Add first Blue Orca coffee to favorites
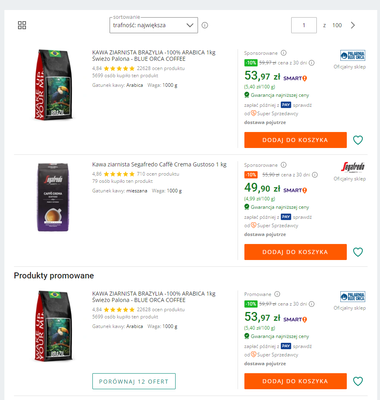Image resolution: width=380 pixels, height=400 pixels. [x=358, y=140]
